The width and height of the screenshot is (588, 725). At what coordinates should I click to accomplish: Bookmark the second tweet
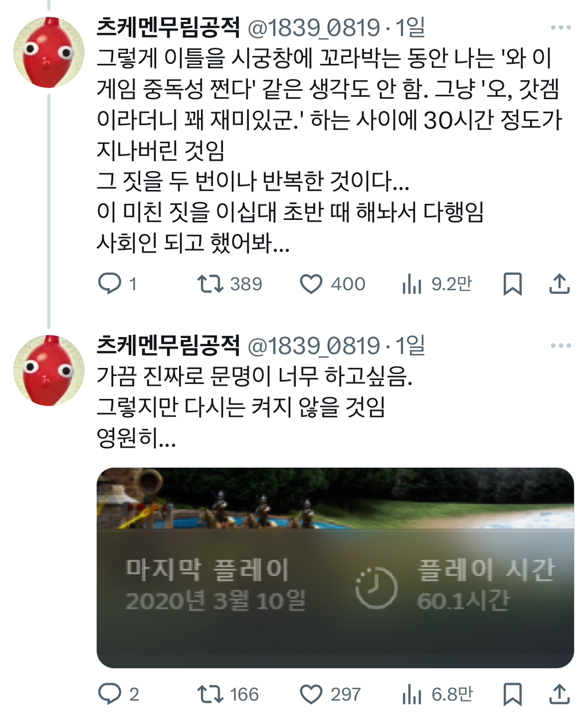click(x=512, y=694)
